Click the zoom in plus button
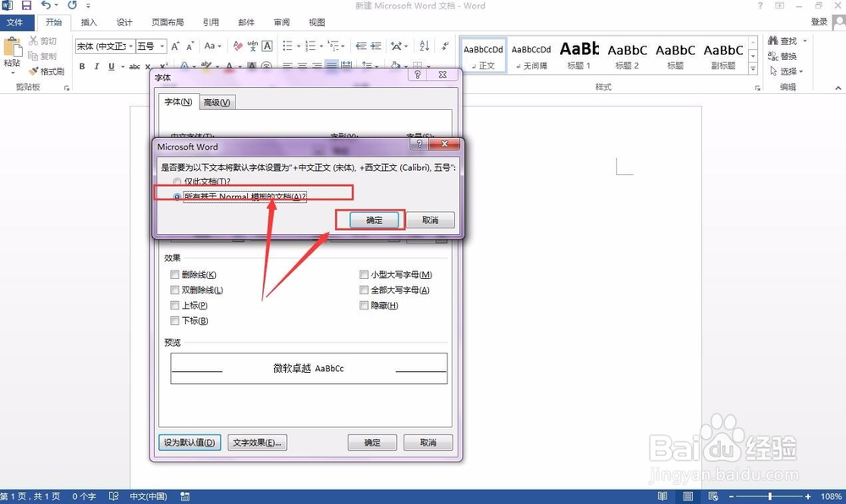846x504 pixels. [x=808, y=496]
